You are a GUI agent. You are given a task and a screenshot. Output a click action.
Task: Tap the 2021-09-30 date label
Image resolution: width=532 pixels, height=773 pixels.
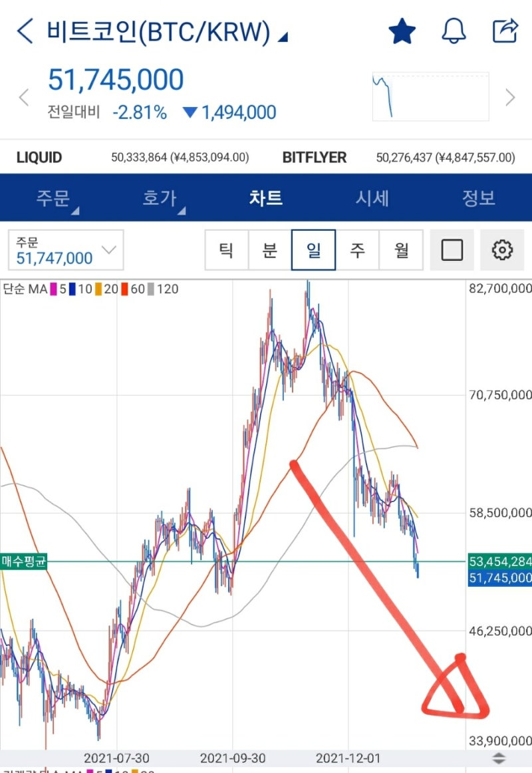233,758
